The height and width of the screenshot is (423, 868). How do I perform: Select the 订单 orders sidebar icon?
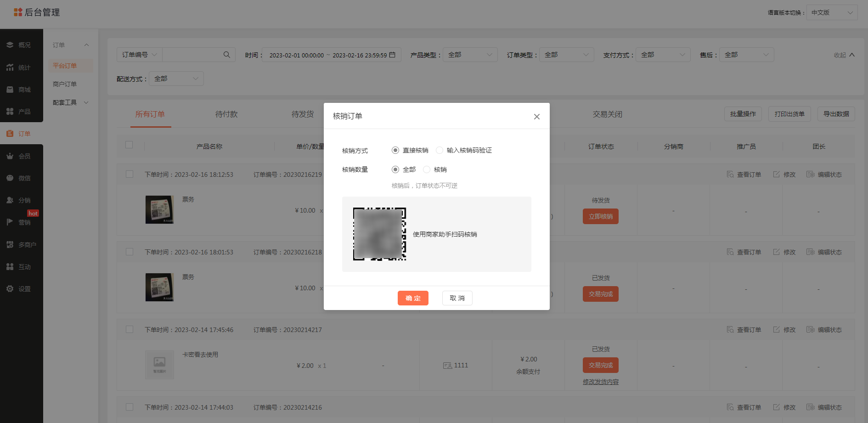tap(10, 134)
